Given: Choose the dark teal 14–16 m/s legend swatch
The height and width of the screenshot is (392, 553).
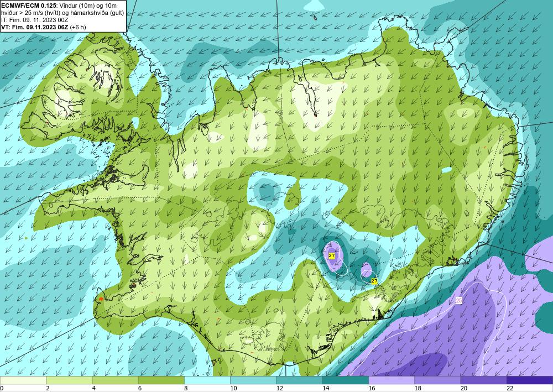Looking at the screenshot, I should (x=346, y=380).
